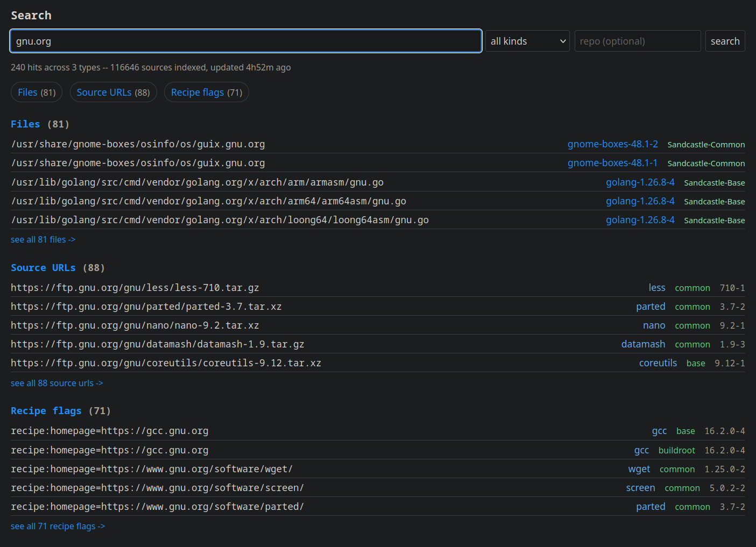The image size is (756, 547).
Task: Click the Sandcastle-Common label for gnome-boxes-48.1-2
Action: click(x=706, y=145)
